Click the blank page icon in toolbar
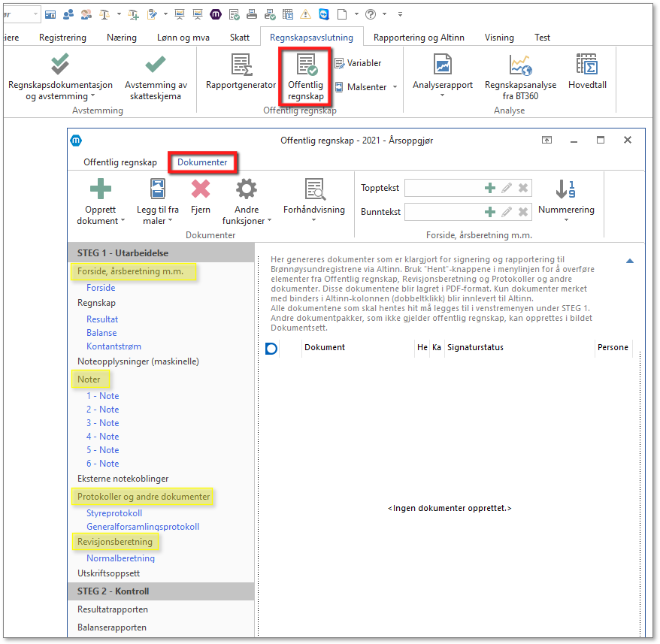This screenshot has width=660, height=644. 342,15
